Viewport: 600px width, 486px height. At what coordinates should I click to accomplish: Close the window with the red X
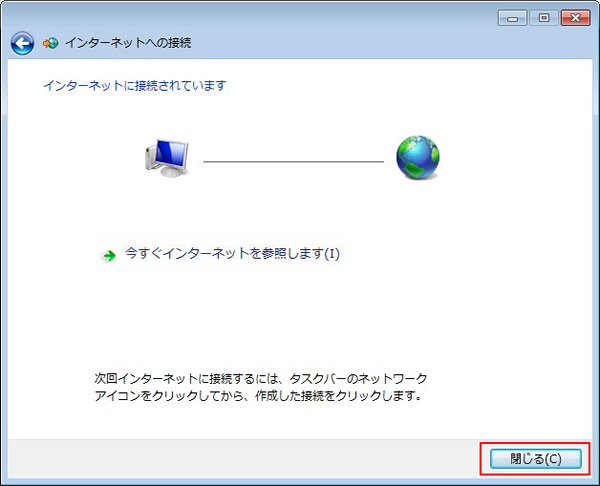coord(575,18)
